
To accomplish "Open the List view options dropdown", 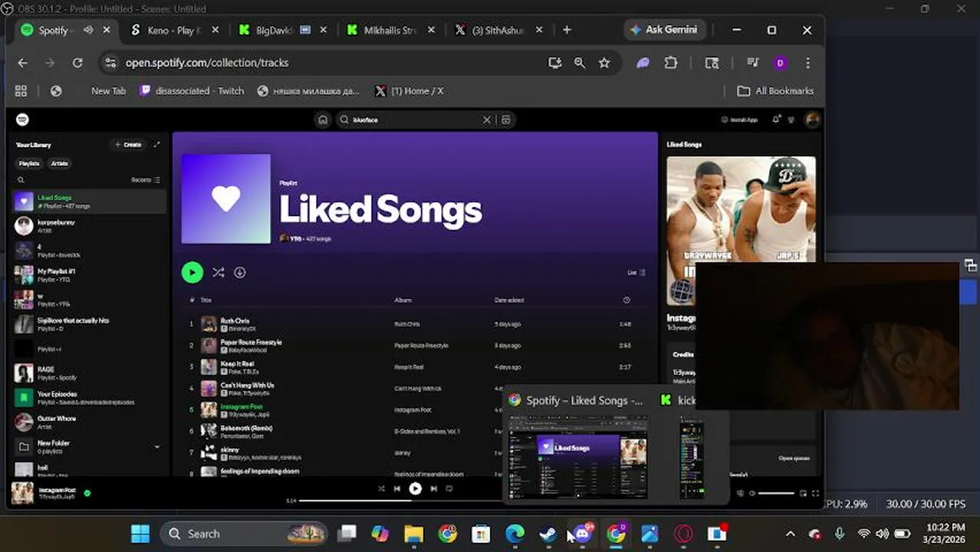I will point(636,272).
